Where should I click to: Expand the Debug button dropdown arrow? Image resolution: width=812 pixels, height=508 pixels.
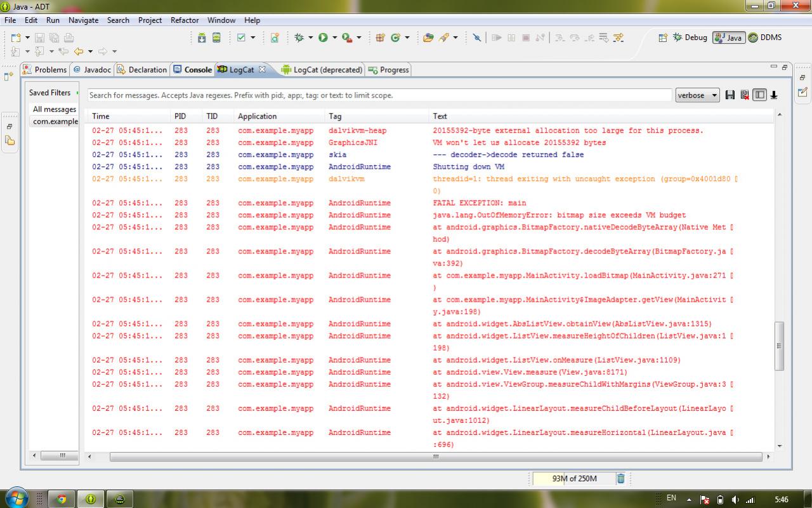click(310, 37)
